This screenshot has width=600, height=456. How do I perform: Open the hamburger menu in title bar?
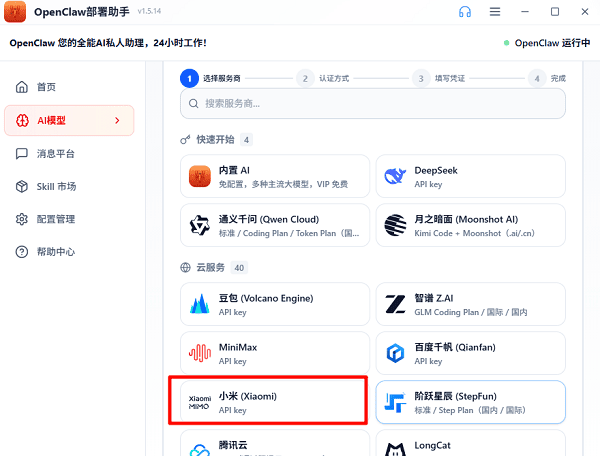[x=495, y=11]
